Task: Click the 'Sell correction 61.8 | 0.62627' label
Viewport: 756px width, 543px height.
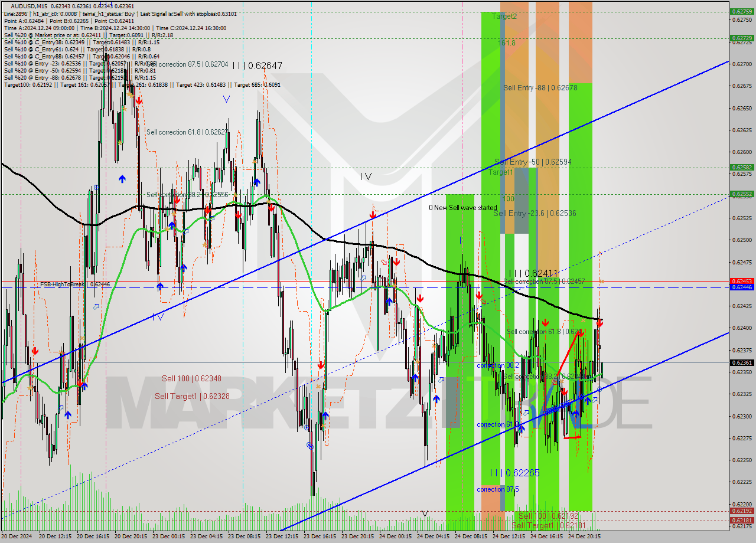Action: pyautogui.click(x=187, y=132)
